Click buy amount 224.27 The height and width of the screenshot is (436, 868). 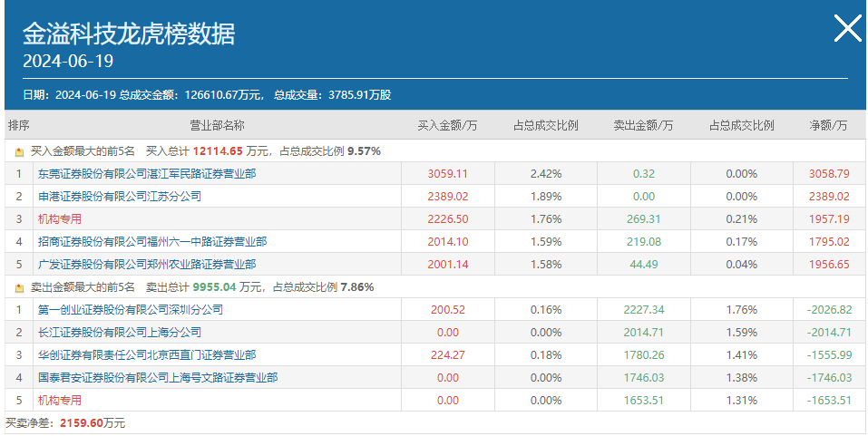(x=448, y=354)
